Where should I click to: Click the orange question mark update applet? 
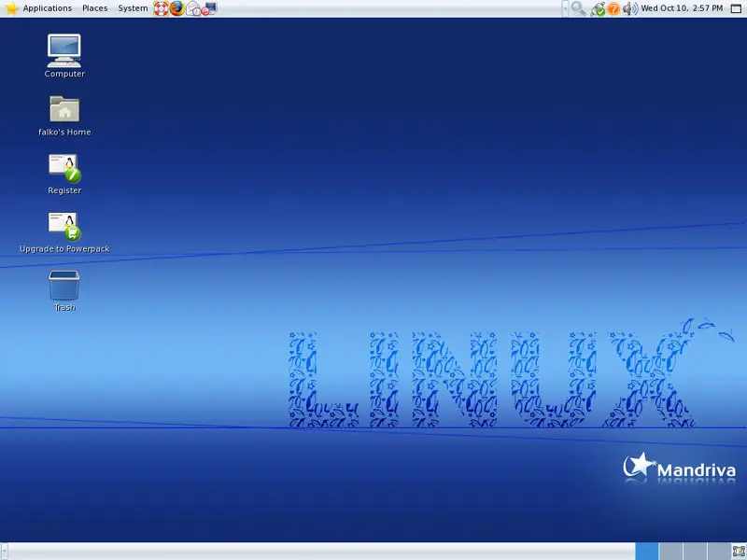click(613, 8)
